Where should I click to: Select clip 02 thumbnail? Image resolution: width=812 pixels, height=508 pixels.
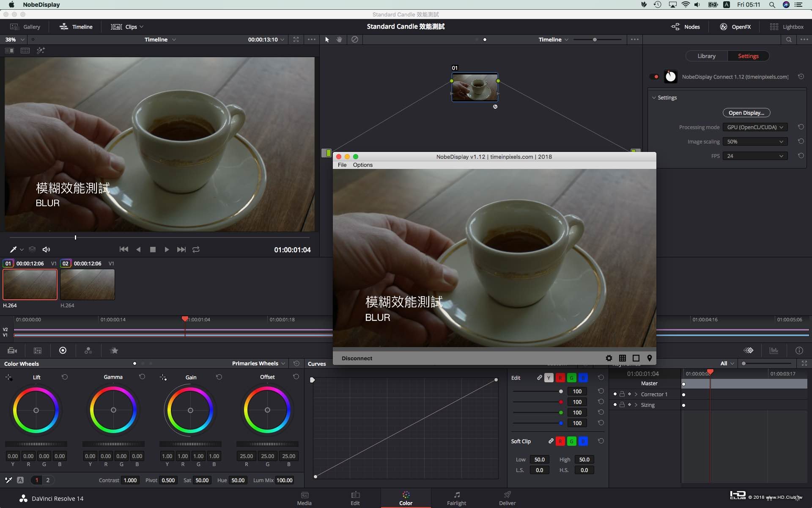[x=88, y=284]
